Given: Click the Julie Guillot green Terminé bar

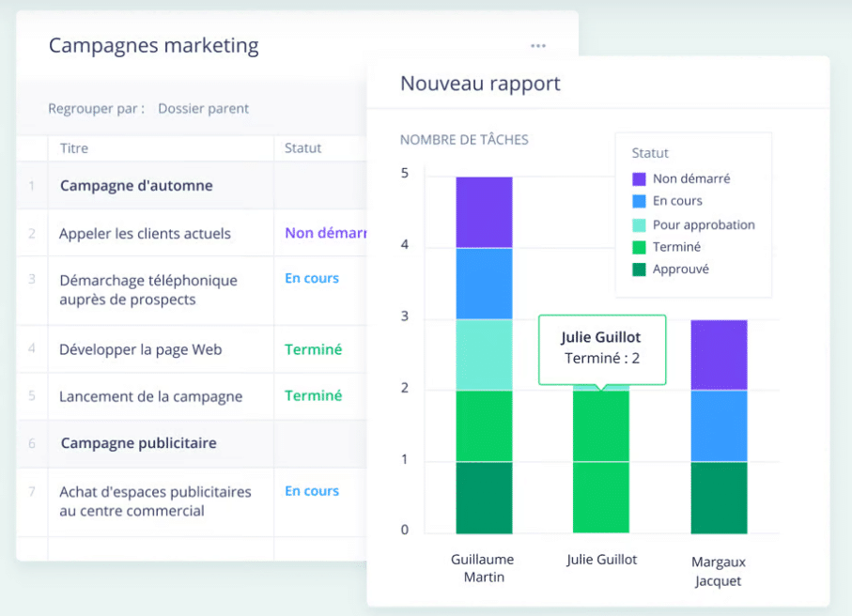Looking at the screenshot, I should [x=601, y=460].
